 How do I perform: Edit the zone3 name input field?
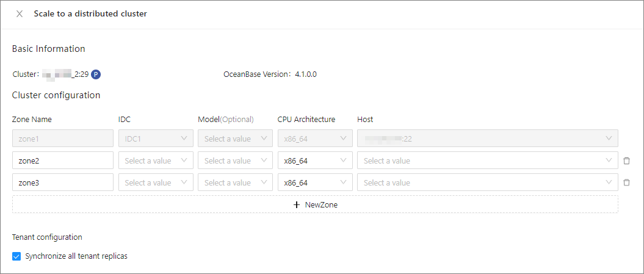[x=63, y=182]
